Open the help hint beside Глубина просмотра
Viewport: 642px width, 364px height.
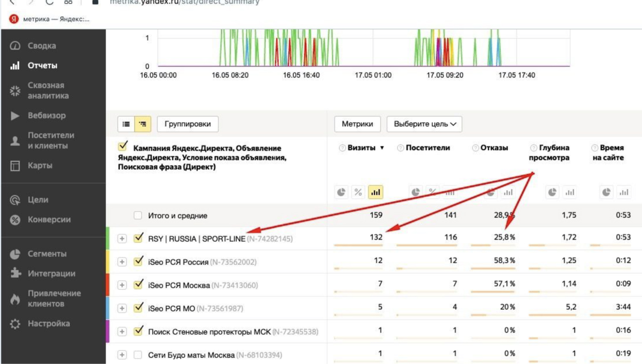tap(534, 148)
